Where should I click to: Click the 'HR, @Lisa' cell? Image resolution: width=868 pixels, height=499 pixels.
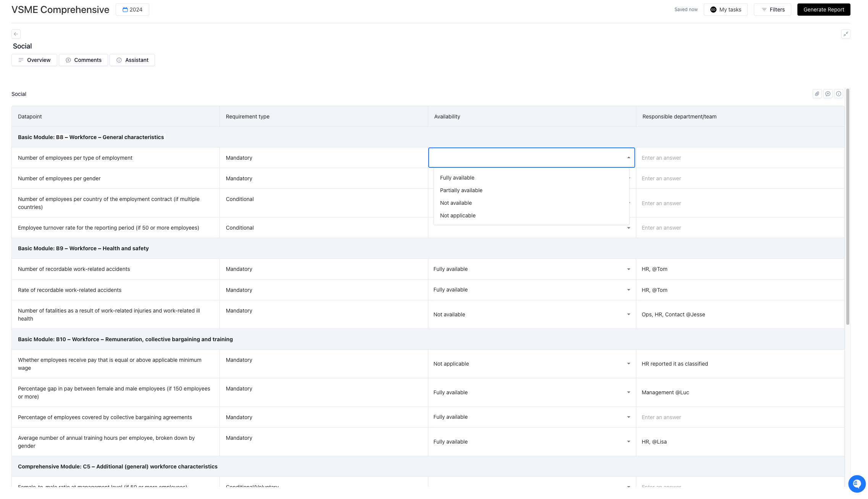[x=740, y=442]
